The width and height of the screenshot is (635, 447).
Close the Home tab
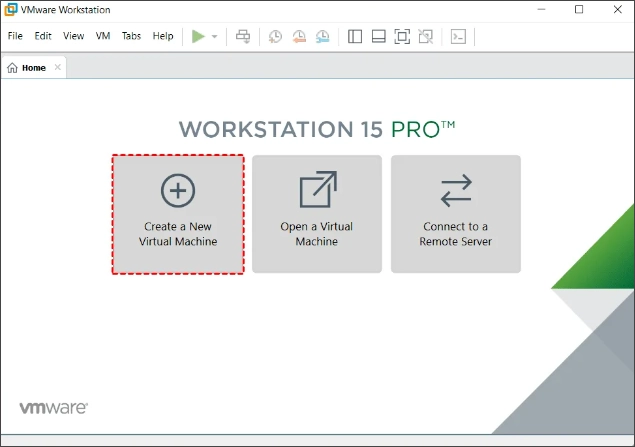pos(58,68)
